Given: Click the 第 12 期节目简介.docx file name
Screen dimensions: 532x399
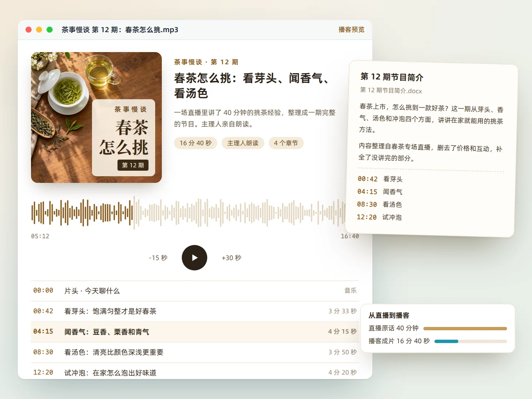Looking at the screenshot, I should click(391, 91).
